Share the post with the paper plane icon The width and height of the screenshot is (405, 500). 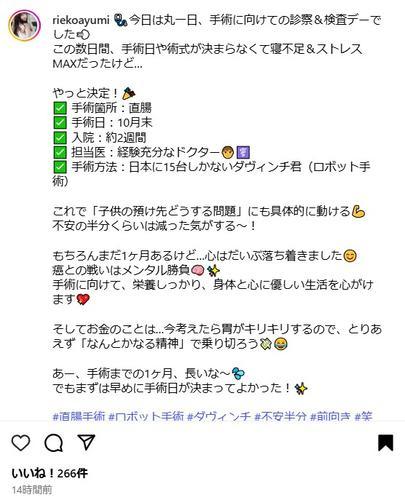point(86,442)
